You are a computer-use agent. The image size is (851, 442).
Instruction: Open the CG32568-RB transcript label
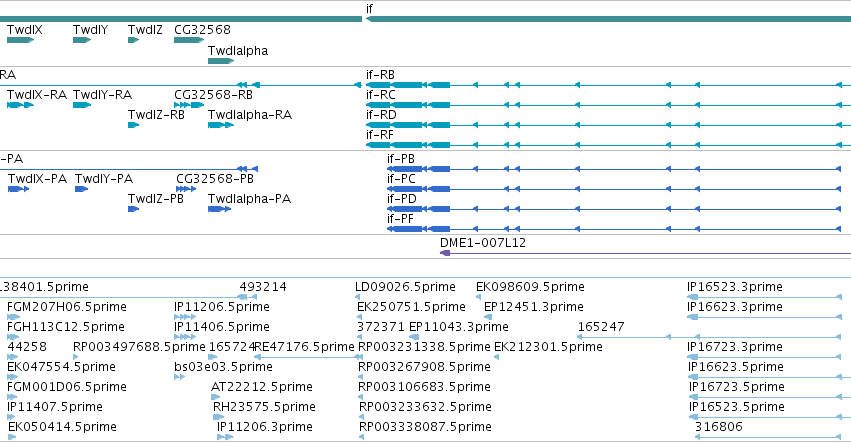pos(213,95)
